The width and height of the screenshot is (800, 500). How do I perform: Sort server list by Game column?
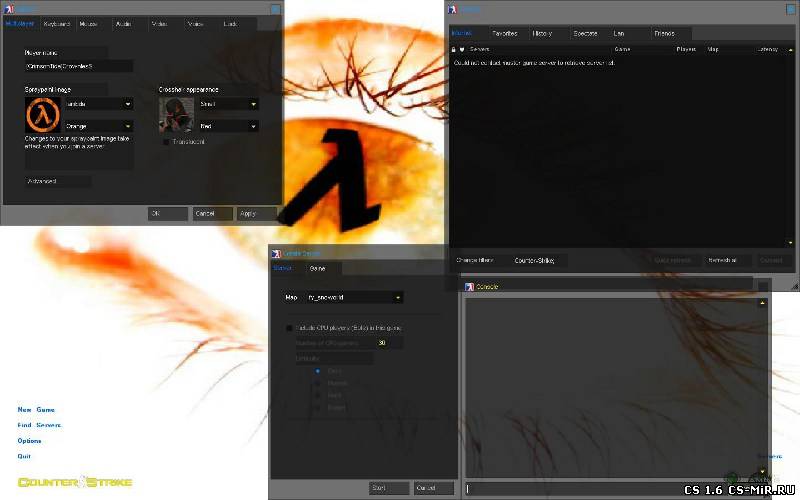[643, 49]
